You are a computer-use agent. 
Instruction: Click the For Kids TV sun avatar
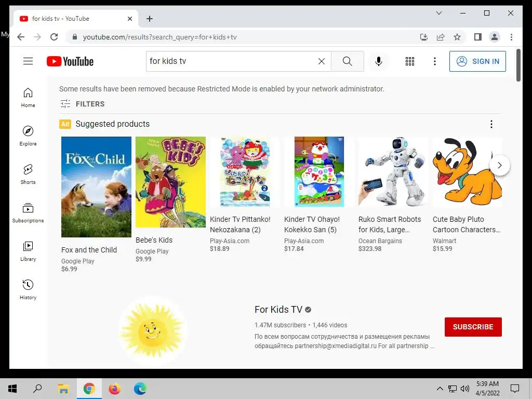tap(152, 330)
